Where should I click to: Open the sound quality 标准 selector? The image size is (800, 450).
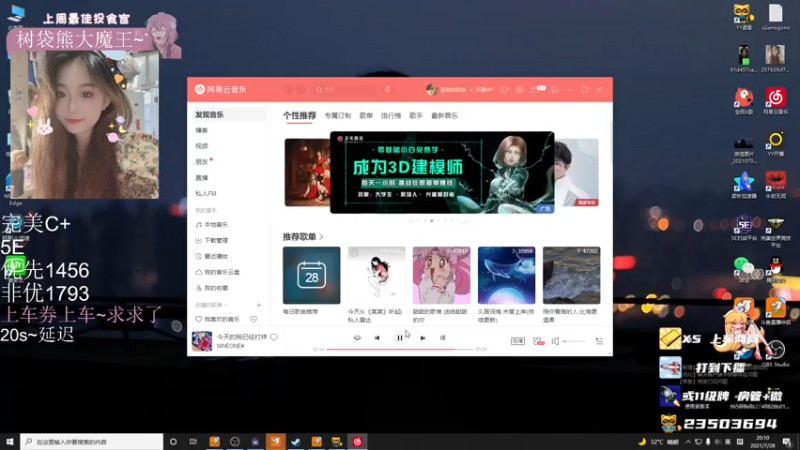click(x=518, y=341)
